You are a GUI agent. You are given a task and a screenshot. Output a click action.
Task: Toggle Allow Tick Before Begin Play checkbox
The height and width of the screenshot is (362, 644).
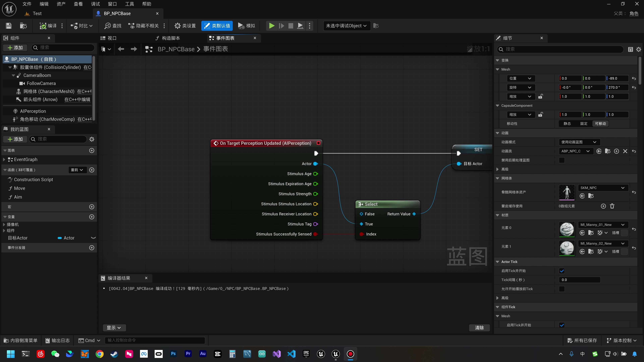pos(561,289)
